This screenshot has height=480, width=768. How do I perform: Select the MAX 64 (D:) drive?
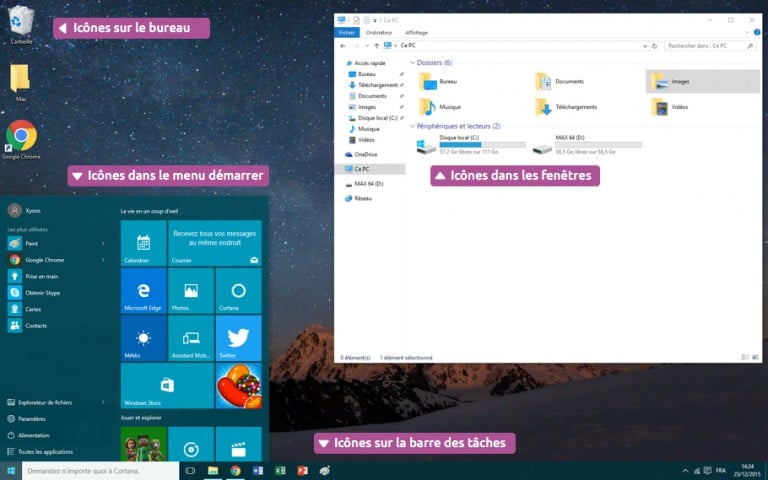[587, 144]
